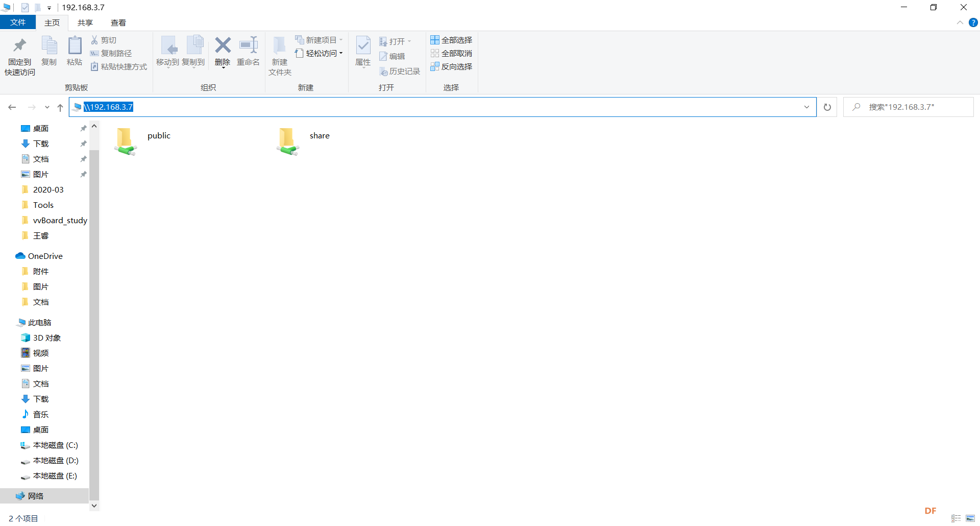
Task: Switch to large icons view icon
Action: 970,518
